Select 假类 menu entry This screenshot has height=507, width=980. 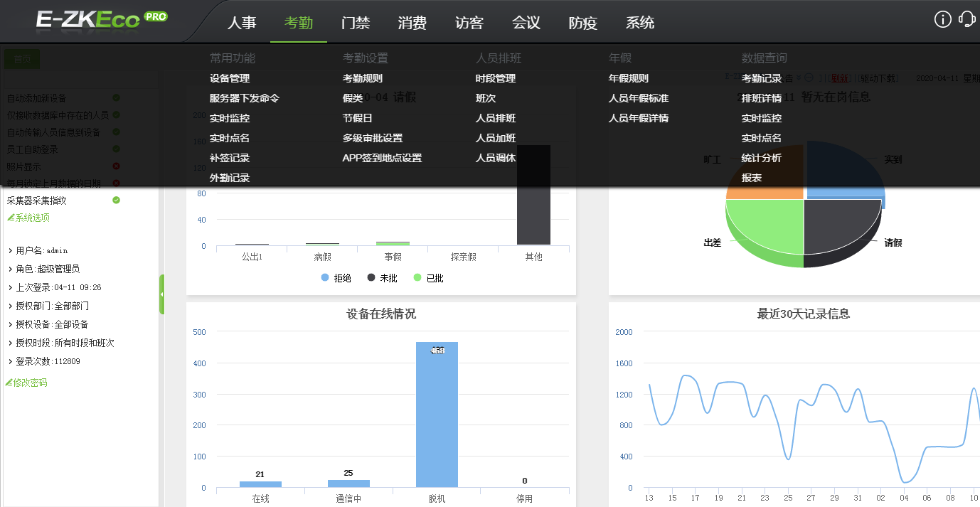tap(353, 98)
